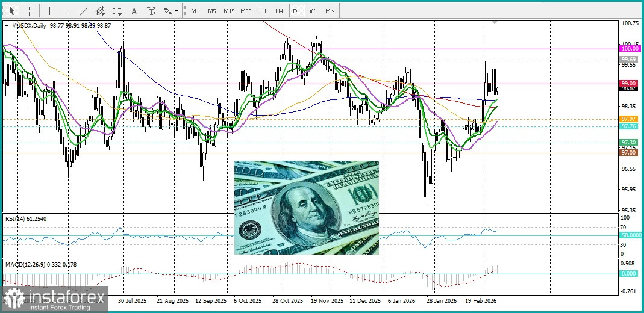Click the Arrows objects icon
644x313 pixels.
tap(168, 11)
